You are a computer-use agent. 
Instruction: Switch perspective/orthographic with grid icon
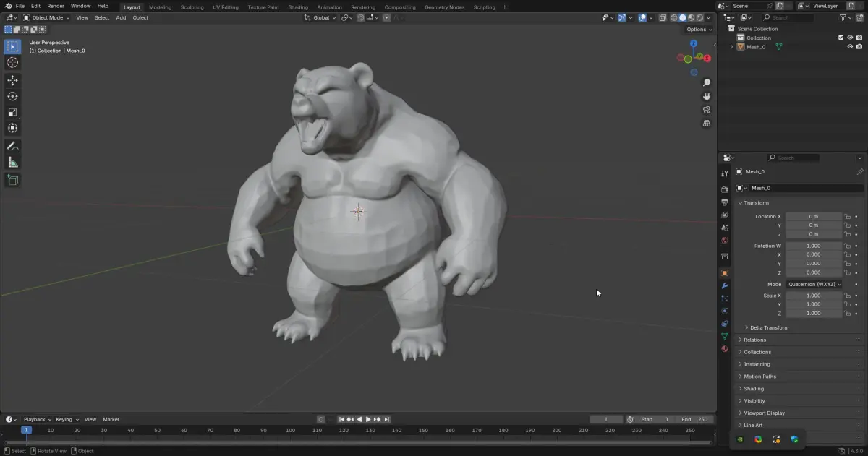click(707, 124)
